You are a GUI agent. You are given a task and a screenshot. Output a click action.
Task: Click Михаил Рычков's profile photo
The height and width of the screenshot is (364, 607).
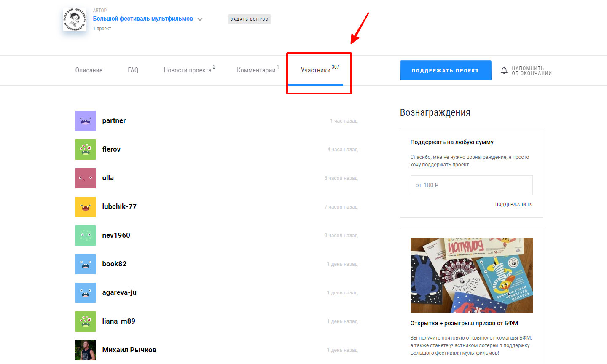(x=86, y=350)
